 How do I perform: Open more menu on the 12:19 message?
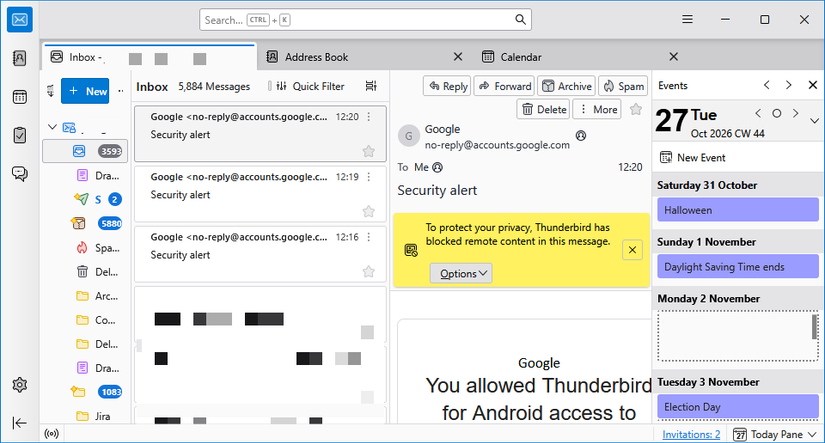coord(369,177)
